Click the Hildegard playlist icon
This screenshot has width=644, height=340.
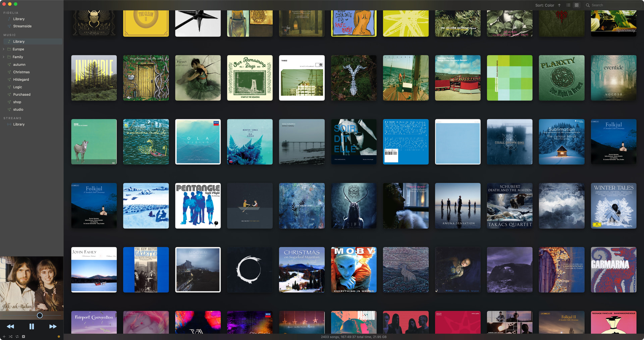point(9,80)
